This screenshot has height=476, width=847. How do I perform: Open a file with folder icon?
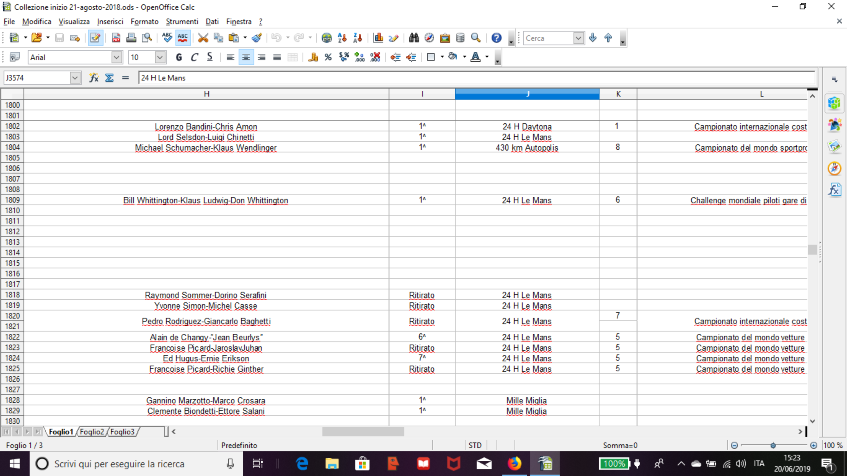[x=36, y=38]
